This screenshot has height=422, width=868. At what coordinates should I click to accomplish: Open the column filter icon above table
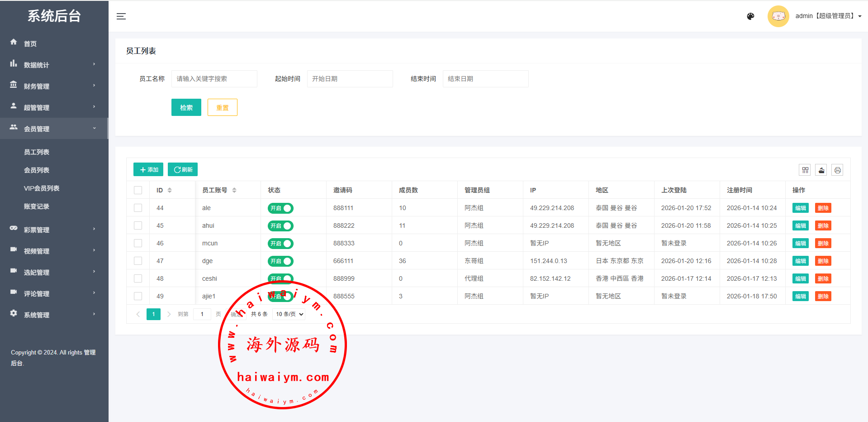coord(805,170)
